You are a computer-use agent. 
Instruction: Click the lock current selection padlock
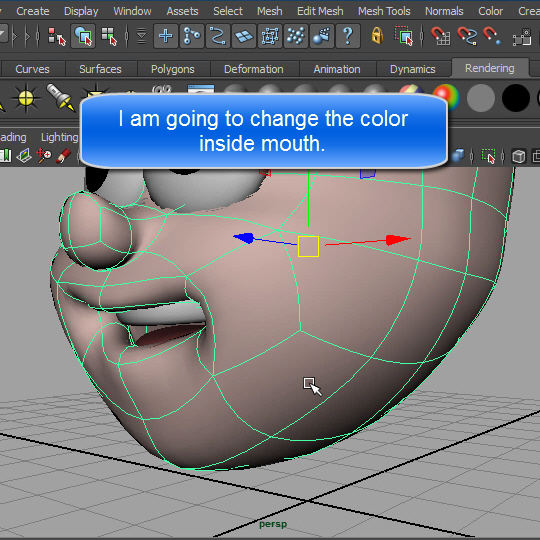pos(377,36)
